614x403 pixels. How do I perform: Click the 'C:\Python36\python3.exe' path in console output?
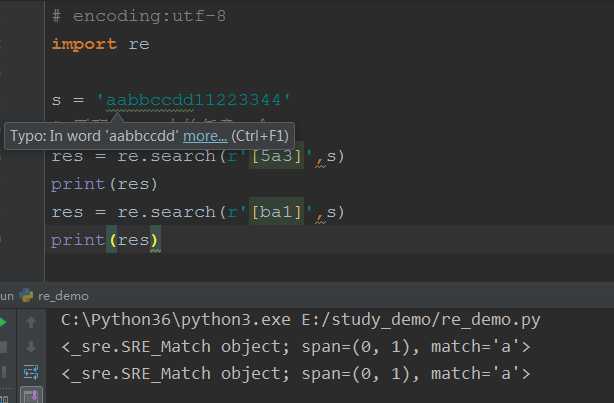click(176, 320)
